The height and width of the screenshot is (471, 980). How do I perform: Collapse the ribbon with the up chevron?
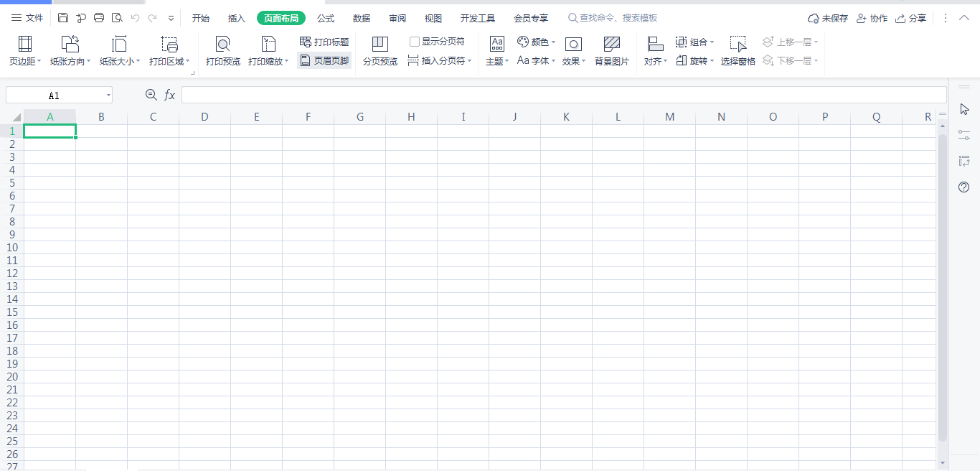964,18
